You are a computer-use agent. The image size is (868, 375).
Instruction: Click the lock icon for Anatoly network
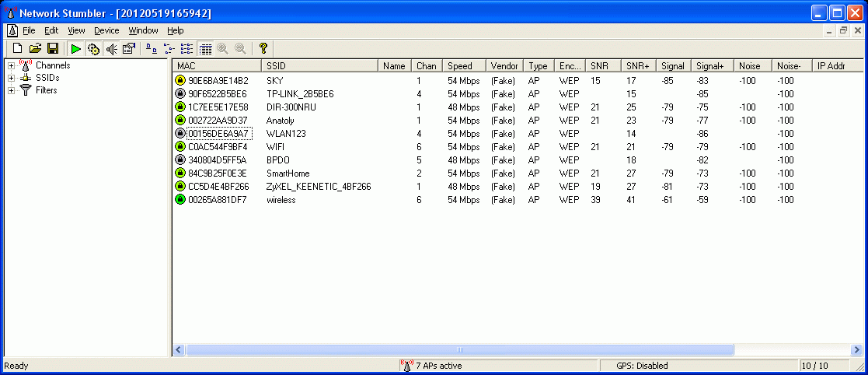pos(180,120)
